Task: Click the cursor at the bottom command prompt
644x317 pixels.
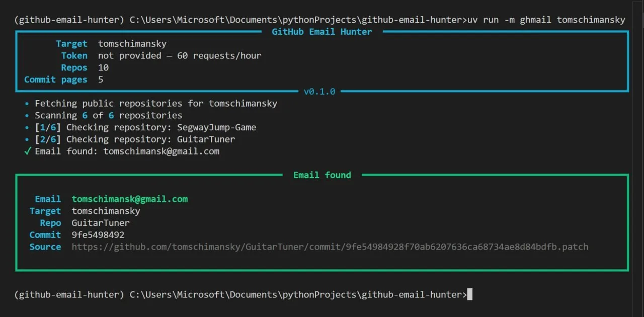Action: (x=470, y=294)
